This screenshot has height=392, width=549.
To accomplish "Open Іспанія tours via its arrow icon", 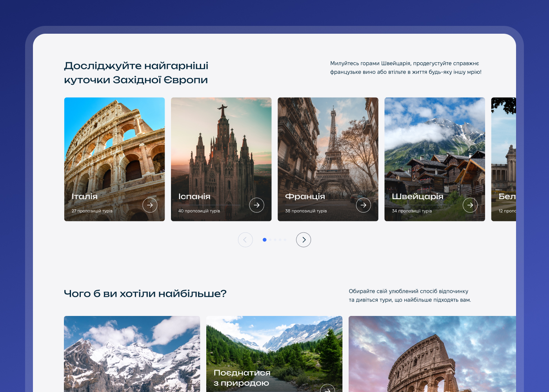I will pos(256,205).
